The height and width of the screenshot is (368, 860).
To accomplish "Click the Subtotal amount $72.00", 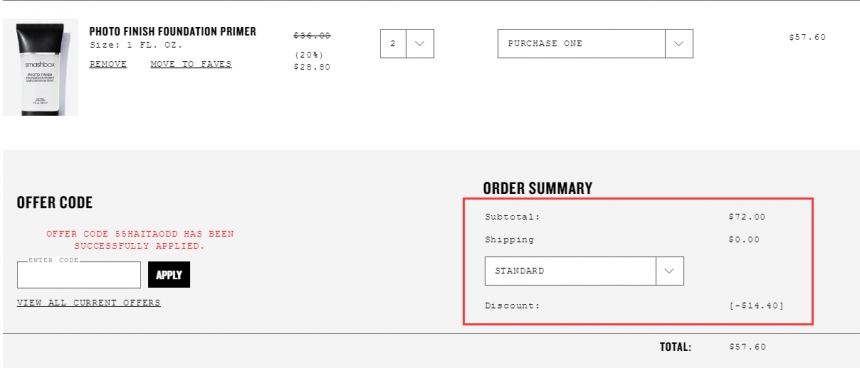I will [x=746, y=217].
